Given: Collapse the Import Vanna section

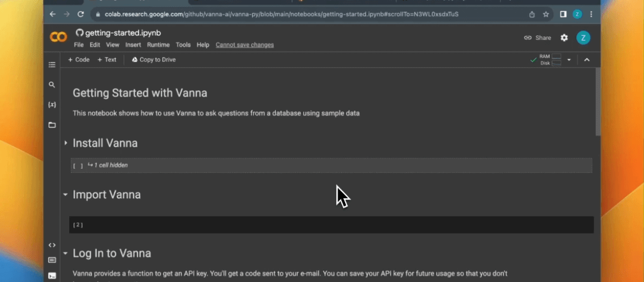Looking at the screenshot, I should point(66,194).
